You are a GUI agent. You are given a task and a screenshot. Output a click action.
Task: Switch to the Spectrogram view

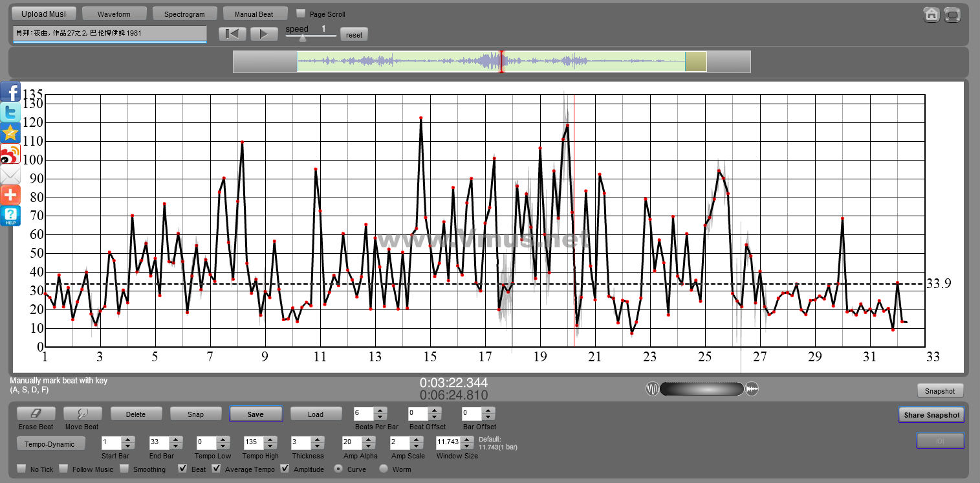click(184, 14)
